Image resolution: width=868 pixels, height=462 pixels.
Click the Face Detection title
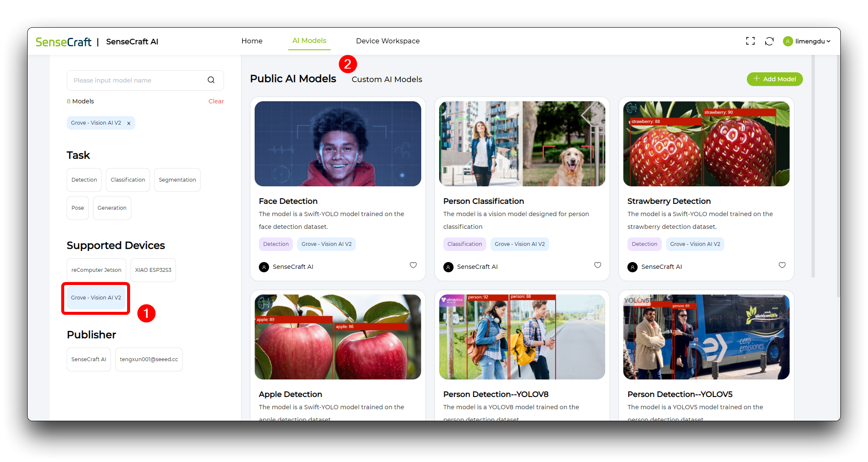pos(288,201)
